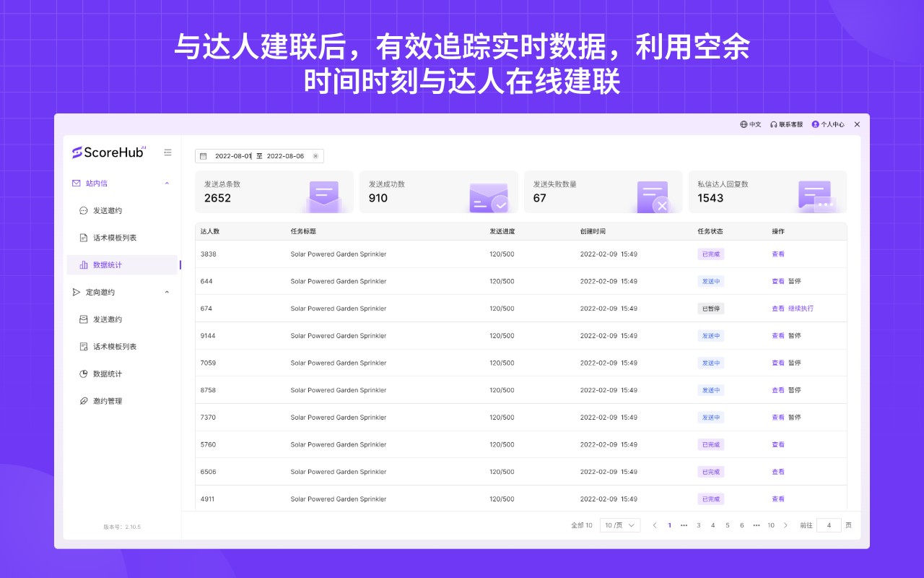The width and height of the screenshot is (924, 578).
Task: Click the 已完成 status tag in row 3838
Action: pos(710,254)
